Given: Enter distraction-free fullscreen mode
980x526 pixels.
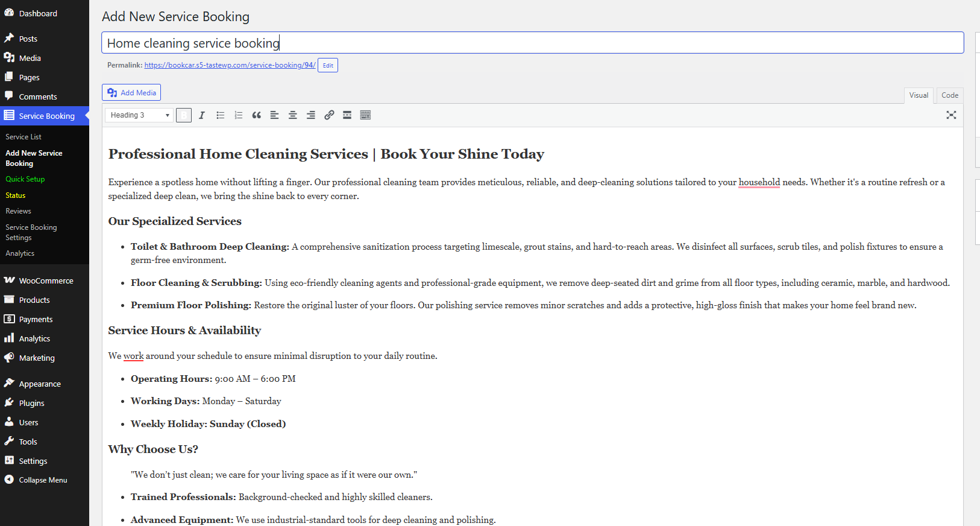Looking at the screenshot, I should (x=951, y=115).
